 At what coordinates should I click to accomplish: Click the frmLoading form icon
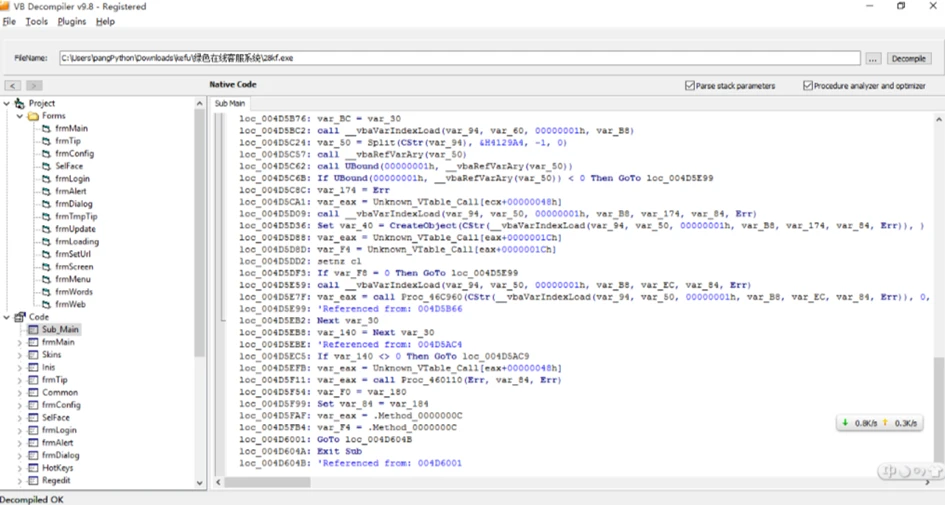tap(46, 242)
